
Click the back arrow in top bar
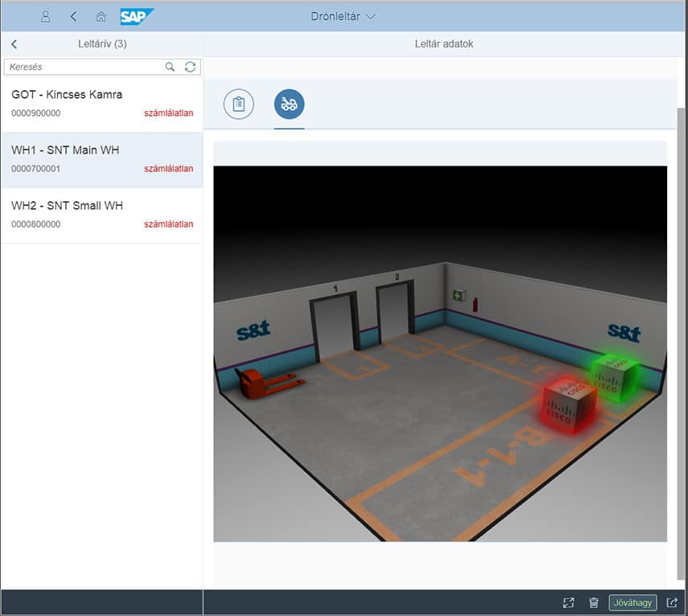click(73, 16)
